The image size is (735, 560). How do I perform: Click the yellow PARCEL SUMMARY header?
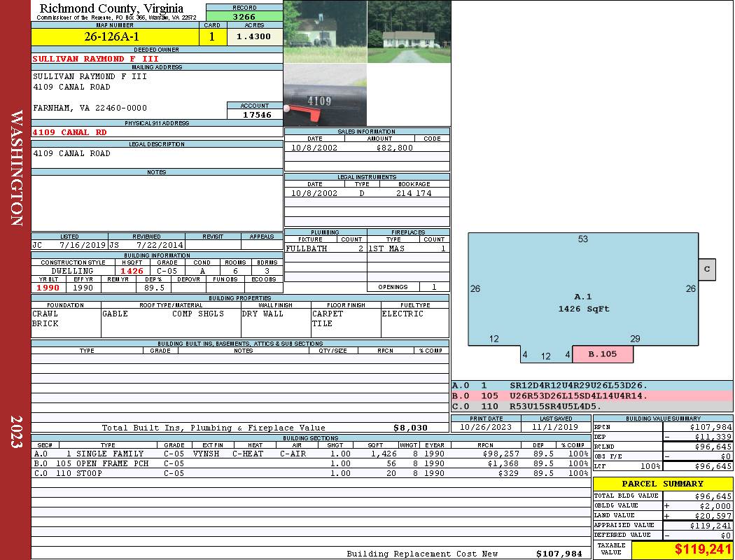coord(662,484)
